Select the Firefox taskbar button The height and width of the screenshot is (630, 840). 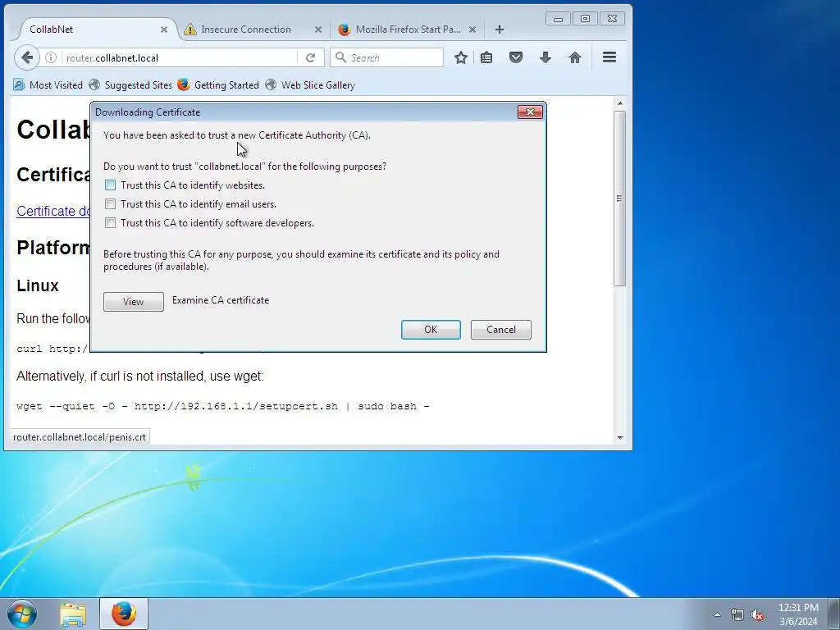124,614
